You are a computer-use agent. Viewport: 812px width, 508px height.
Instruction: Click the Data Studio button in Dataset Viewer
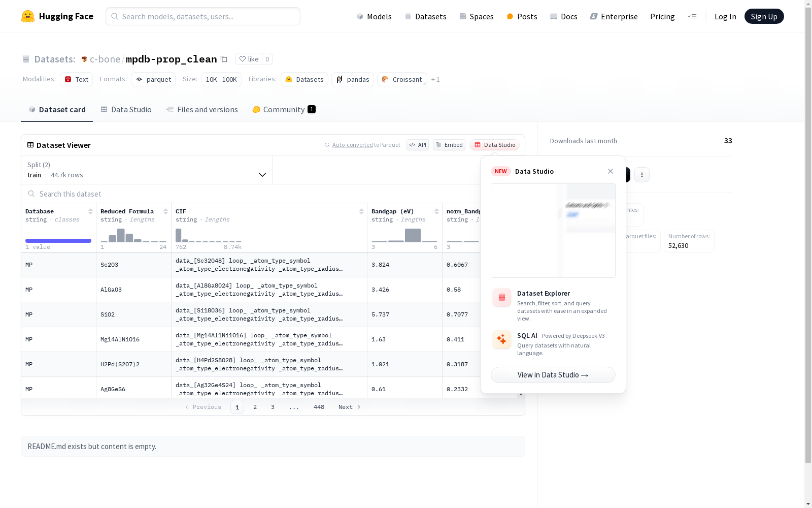click(x=495, y=145)
